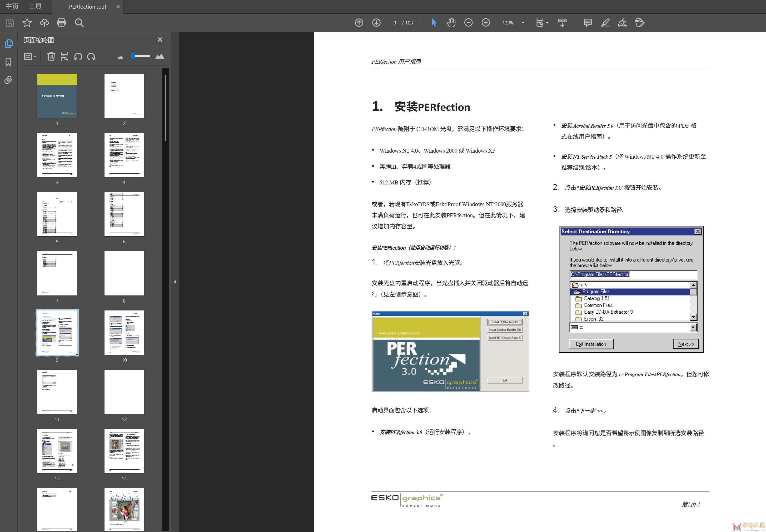Activate the hand pan tool
This screenshot has width=766, height=532.
(x=451, y=23)
